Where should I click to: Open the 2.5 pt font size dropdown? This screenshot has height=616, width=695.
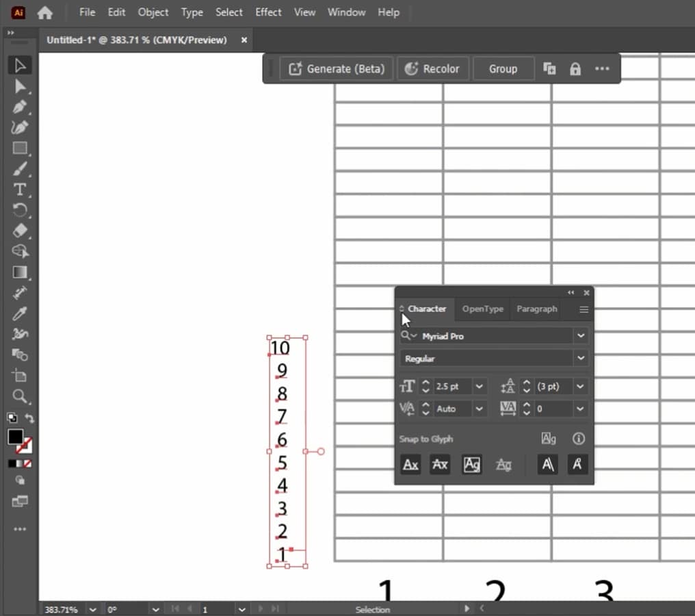click(480, 387)
